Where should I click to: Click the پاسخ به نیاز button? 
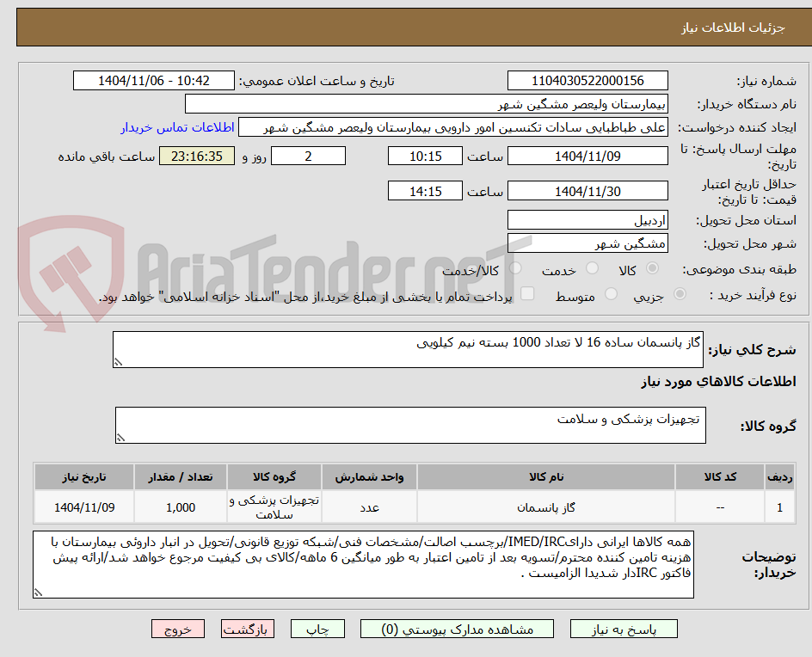click(x=624, y=629)
